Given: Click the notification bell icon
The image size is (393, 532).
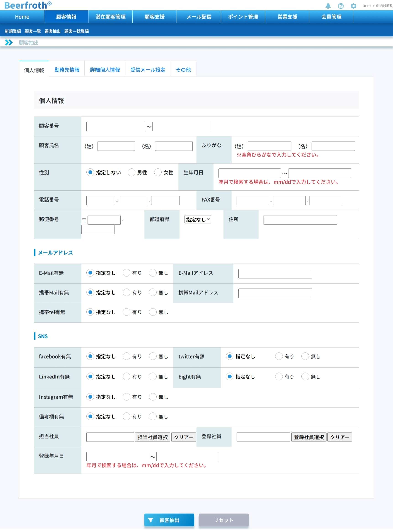Looking at the screenshot, I should 328,6.
